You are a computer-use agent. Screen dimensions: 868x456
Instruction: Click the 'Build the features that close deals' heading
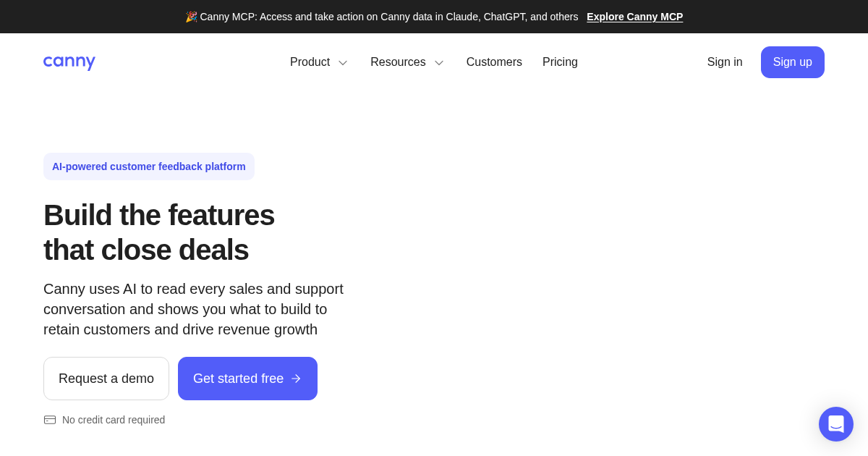[159, 232]
